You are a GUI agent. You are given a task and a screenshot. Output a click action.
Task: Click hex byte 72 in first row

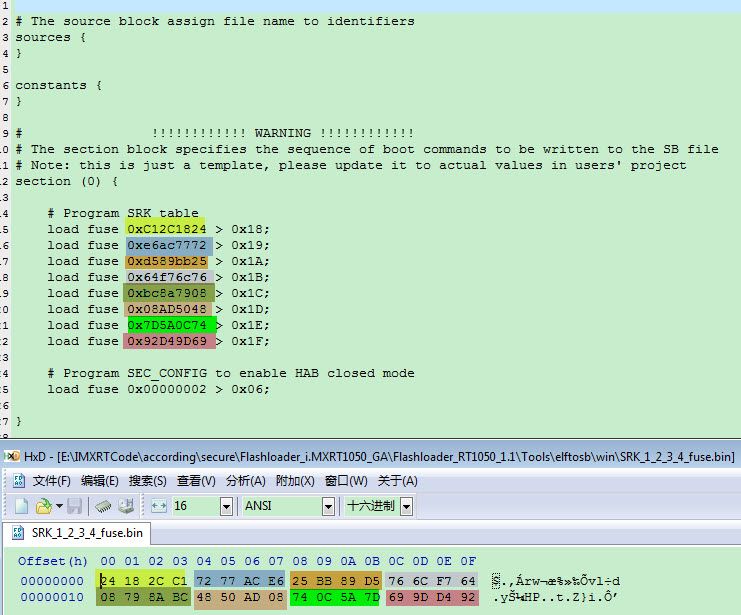coord(204,581)
